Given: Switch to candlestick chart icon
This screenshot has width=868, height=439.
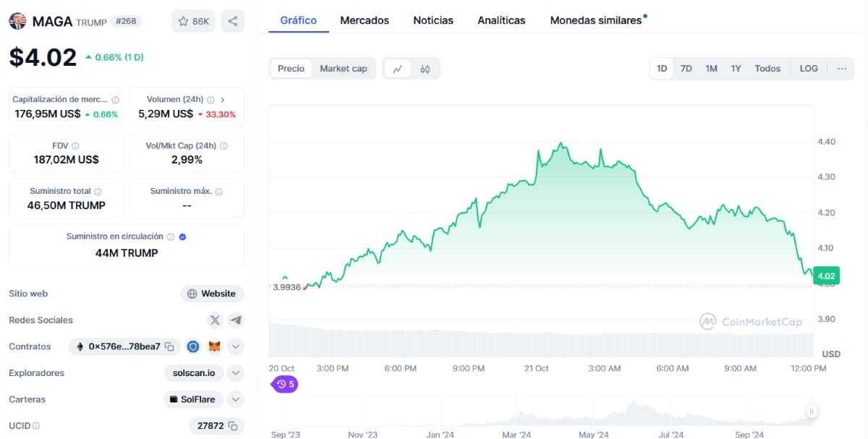Looking at the screenshot, I should 425,69.
